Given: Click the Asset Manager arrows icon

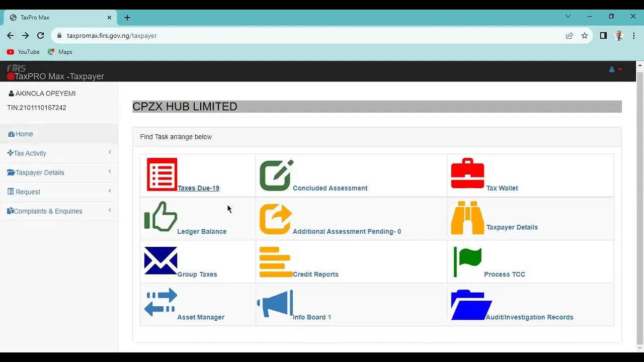Looking at the screenshot, I should (x=160, y=302).
